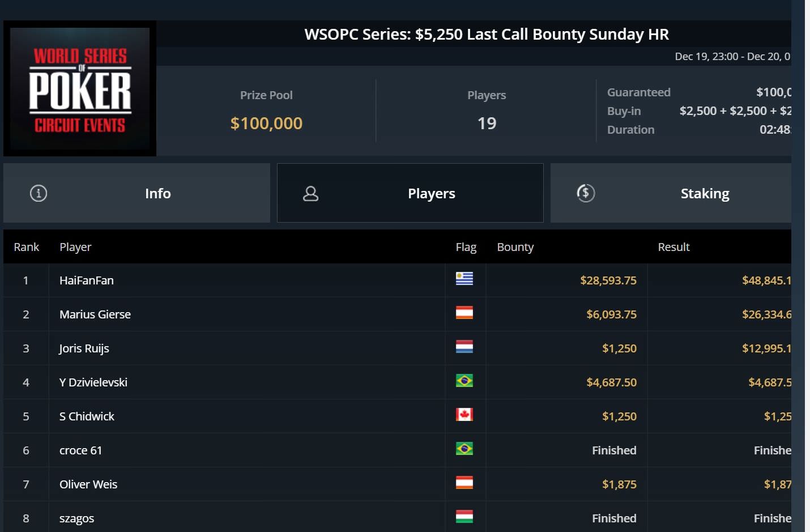The width and height of the screenshot is (810, 532).
Task: Select player Y Dzivielevski
Action: (x=93, y=382)
